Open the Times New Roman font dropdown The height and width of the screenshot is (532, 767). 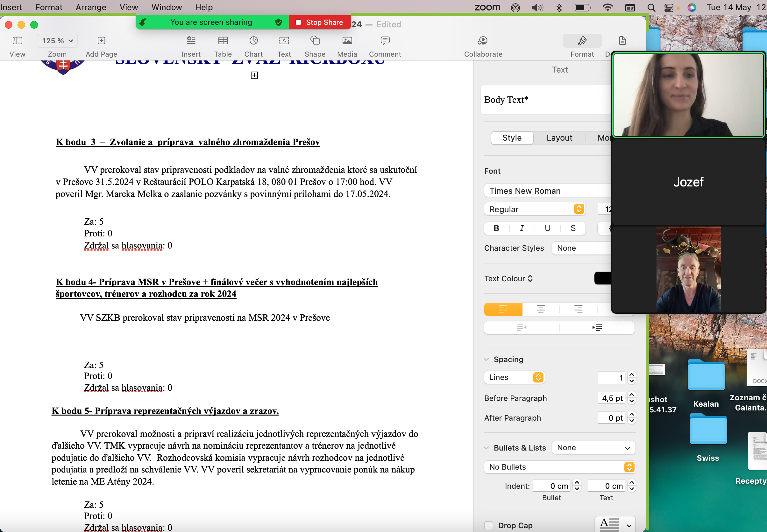click(x=548, y=191)
